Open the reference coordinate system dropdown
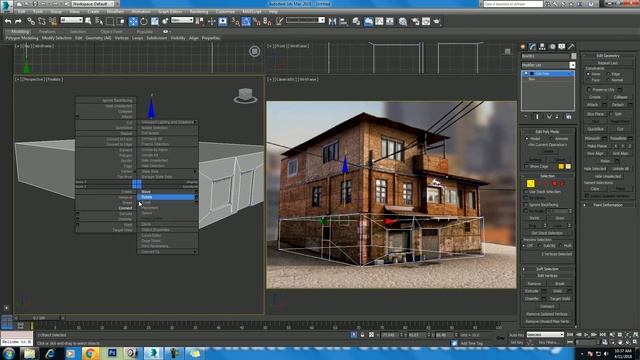The width and height of the screenshot is (640, 360). (x=182, y=20)
